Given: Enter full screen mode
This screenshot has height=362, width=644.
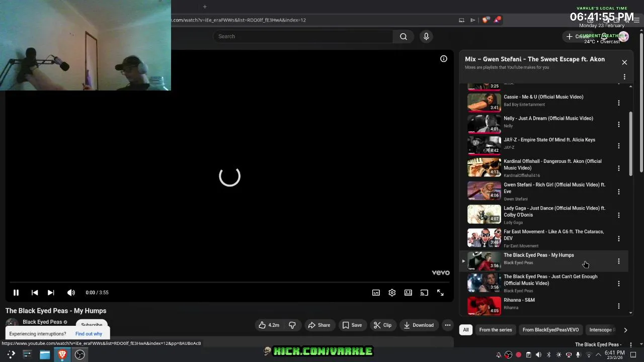Looking at the screenshot, I should [440, 293].
